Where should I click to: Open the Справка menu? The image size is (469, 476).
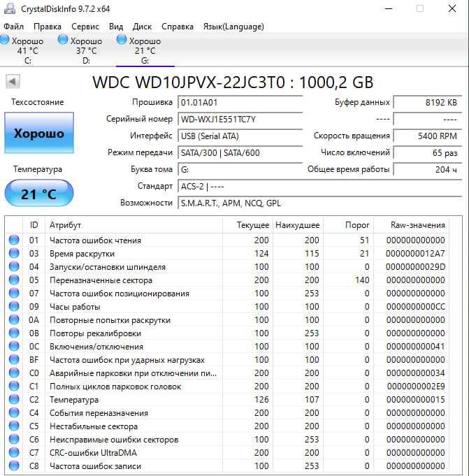coord(178,27)
